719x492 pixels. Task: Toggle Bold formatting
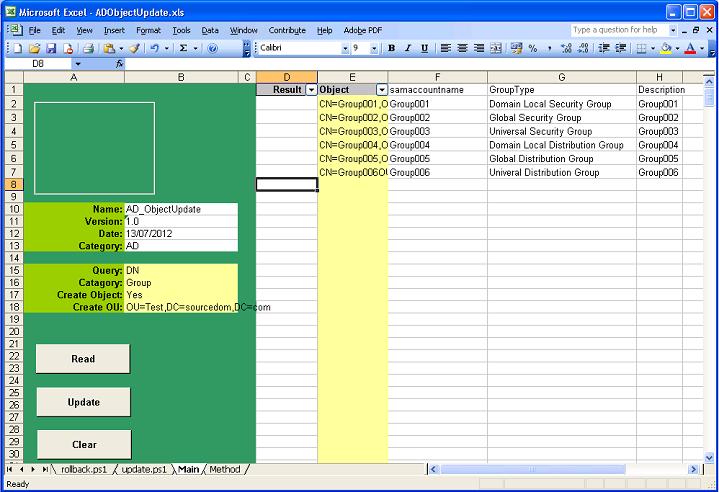(x=391, y=48)
